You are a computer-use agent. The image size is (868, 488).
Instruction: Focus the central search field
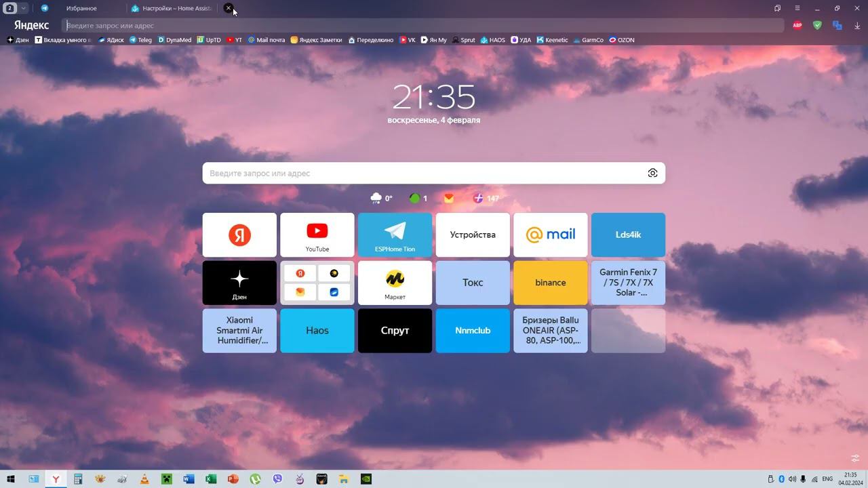[x=433, y=173]
